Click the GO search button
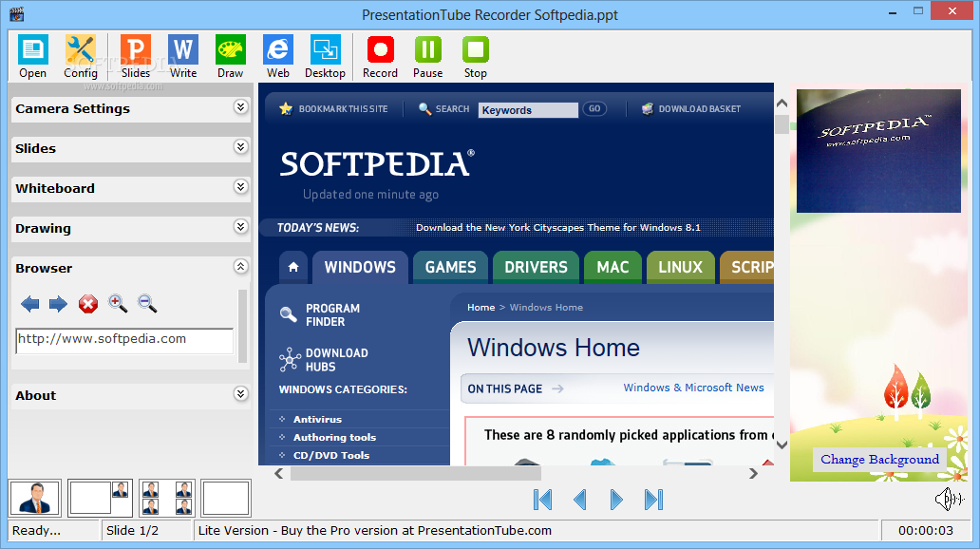 [594, 109]
